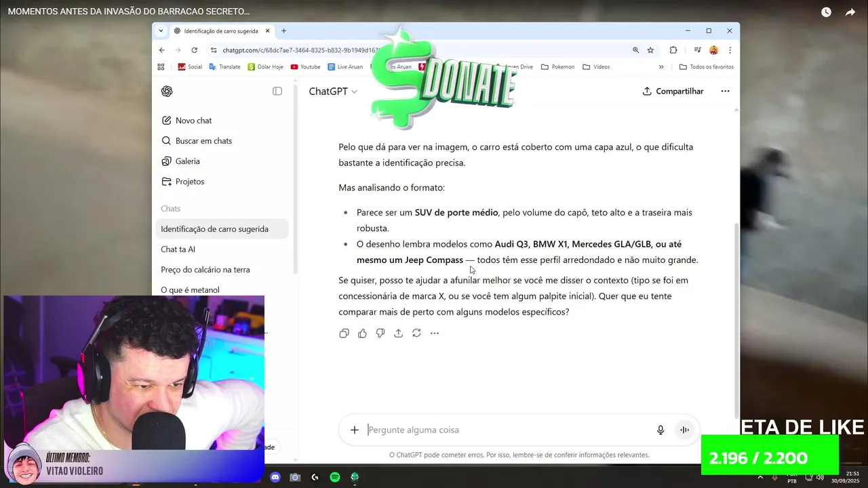Image resolution: width=868 pixels, height=488 pixels.
Task: Open the Social bookmark
Action: (x=190, y=67)
